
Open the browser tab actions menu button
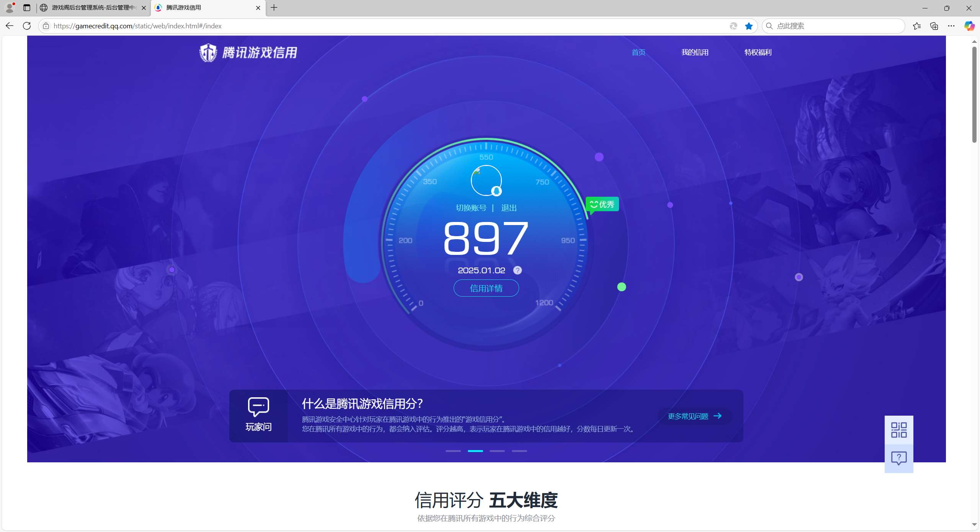26,8
